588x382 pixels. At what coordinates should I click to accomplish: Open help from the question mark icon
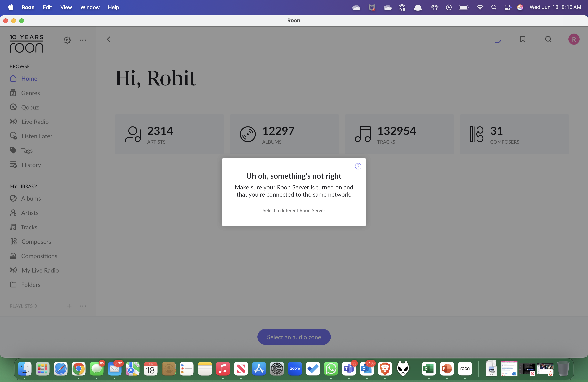pyautogui.click(x=358, y=166)
